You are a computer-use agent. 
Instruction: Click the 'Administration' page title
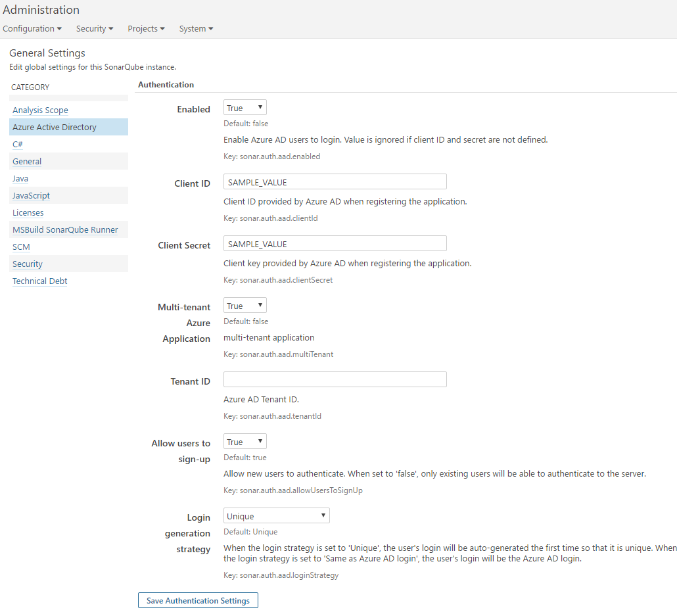(41, 9)
